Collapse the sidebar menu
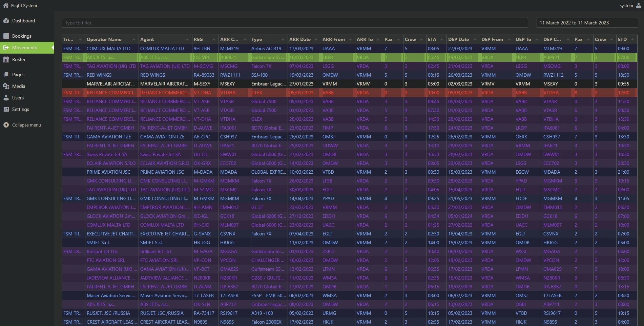 27,125
